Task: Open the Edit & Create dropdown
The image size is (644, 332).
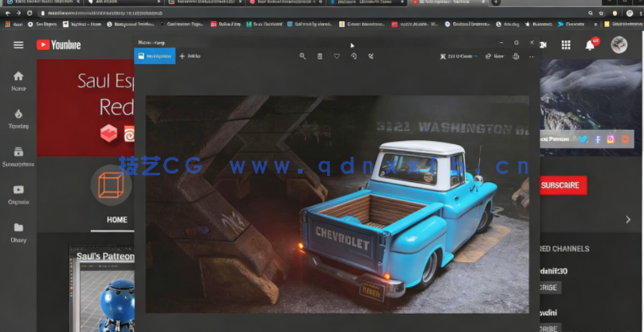Action: [x=460, y=56]
